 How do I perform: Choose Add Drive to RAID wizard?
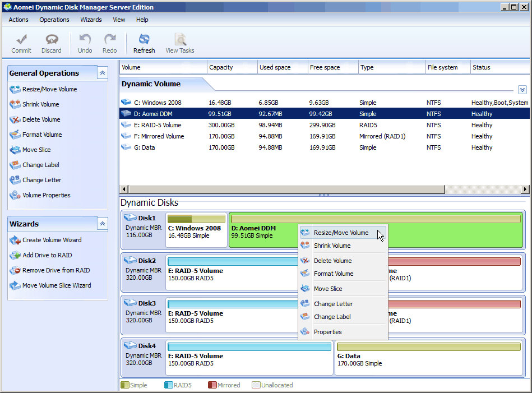click(x=47, y=255)
